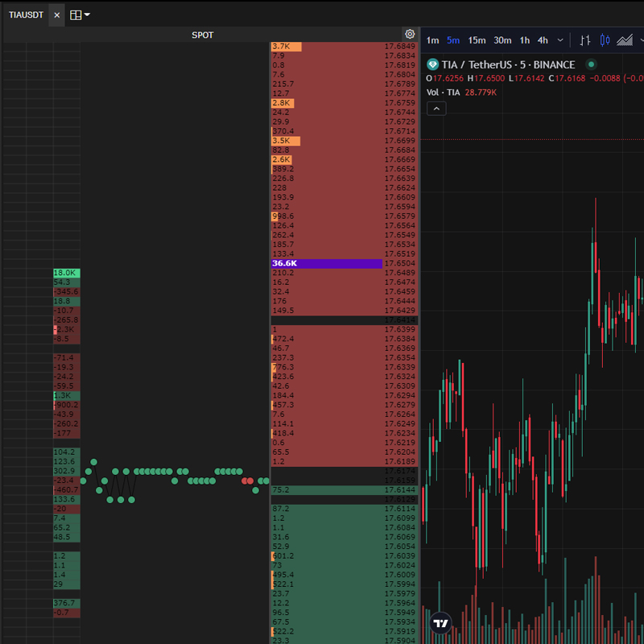644x644 pixels.
Task: Open the panel layout selector icon
Action: click(76, 14)
